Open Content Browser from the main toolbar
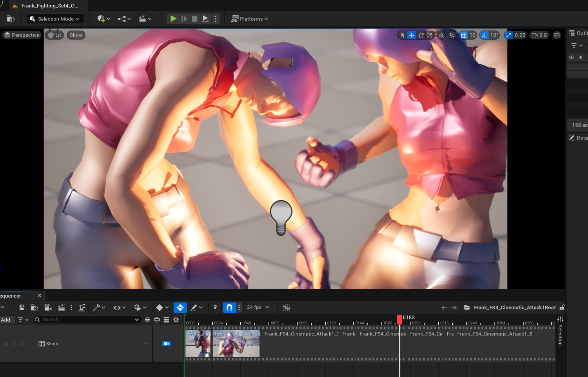Image resolution: width=588 pixels, height=377 pixels. (x=11, y=19)
